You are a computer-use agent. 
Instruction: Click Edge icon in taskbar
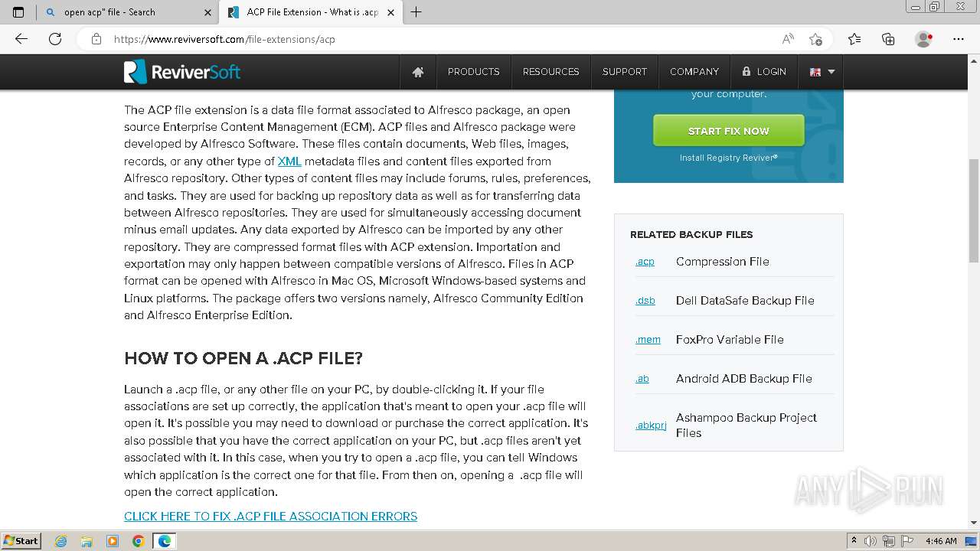click(x=164, y=541)
